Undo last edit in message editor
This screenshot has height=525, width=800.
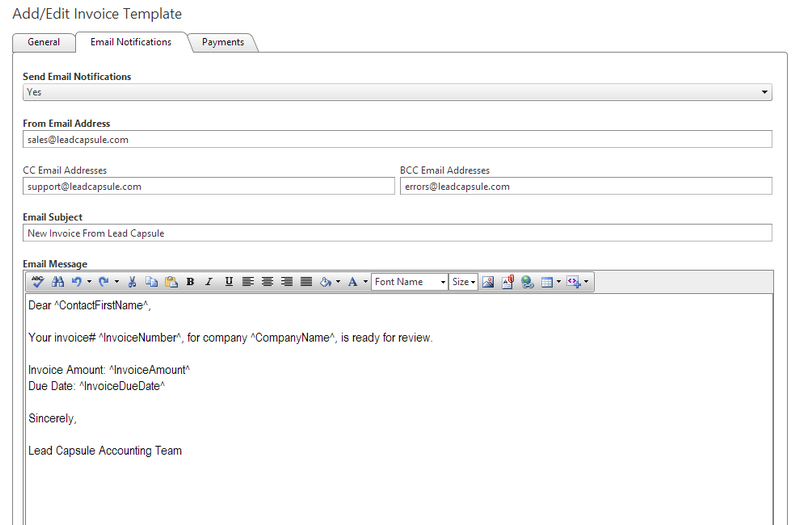click(x=77, y=282)
